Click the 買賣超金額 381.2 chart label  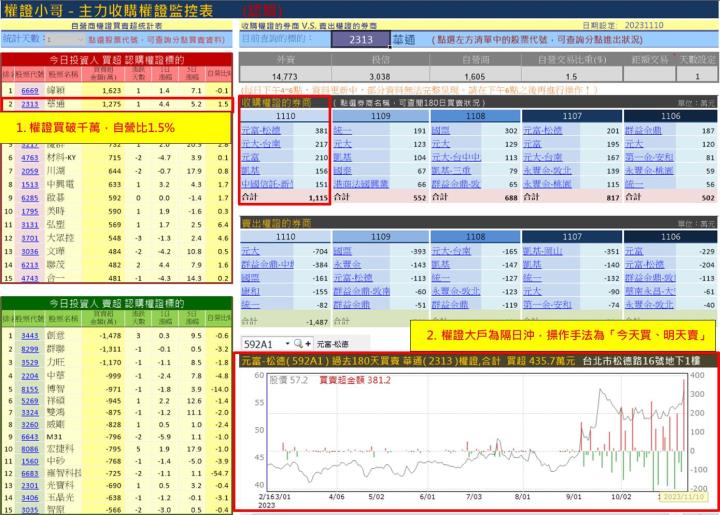coord(355,380)
